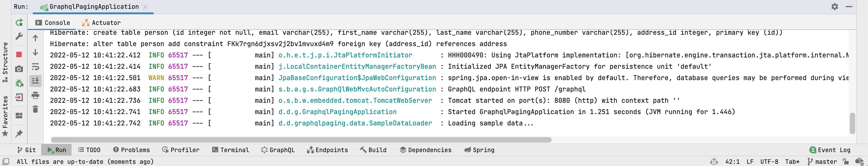This screenshot has width=868, height=166.
Task: Click the console horizontal scrollbar
Action: click(x=301, y=140)
